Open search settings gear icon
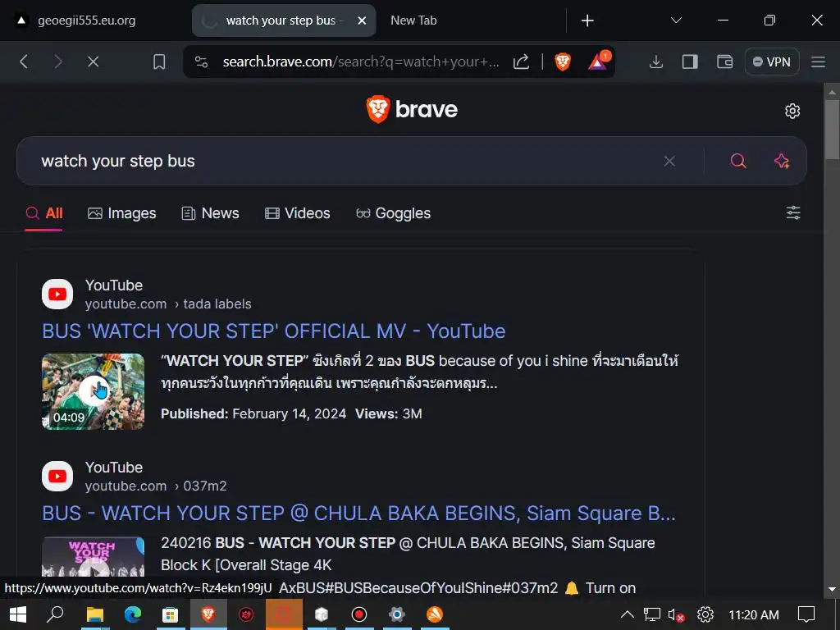840x630 pixels. (792, 111)
